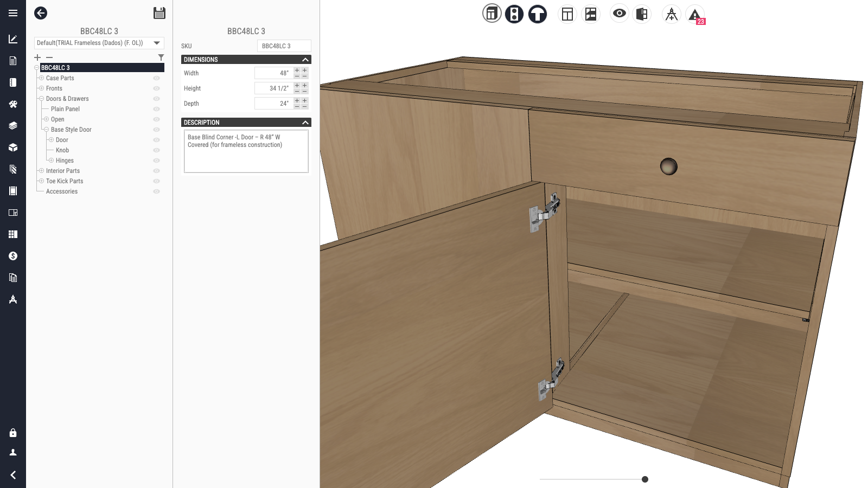The width and height of the screenshot is (868, 488).
Task: Go back using the arrow button
Action: coord(41,13)
